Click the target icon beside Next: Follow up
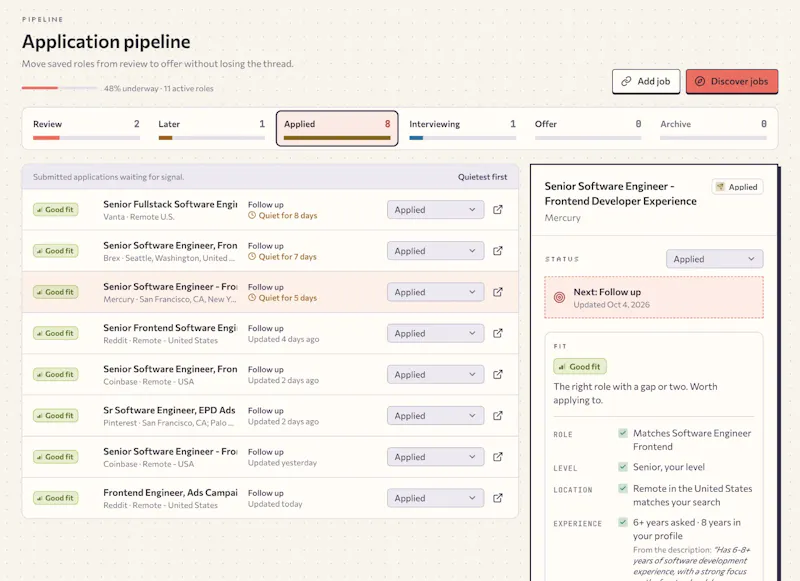Viewport: 800px width, 581px height. pos(559,297)
